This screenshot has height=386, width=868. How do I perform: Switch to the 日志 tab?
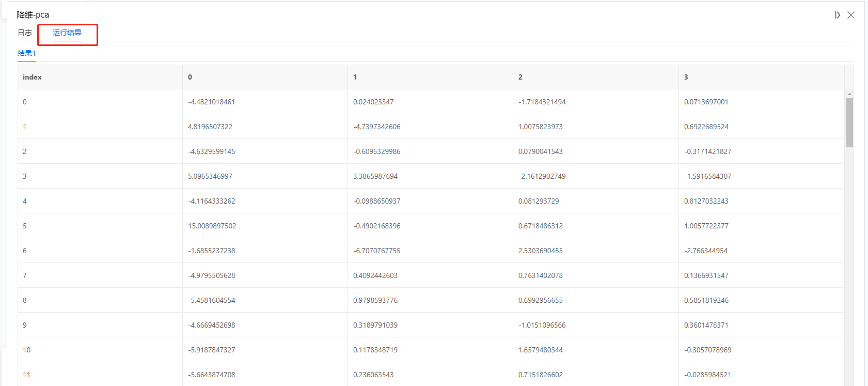click(x=25, y=33)
